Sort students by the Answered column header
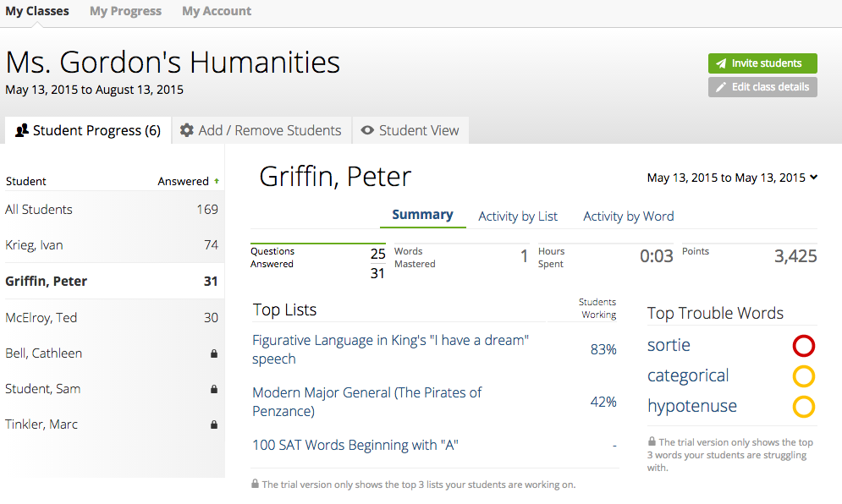 (183, 181)
